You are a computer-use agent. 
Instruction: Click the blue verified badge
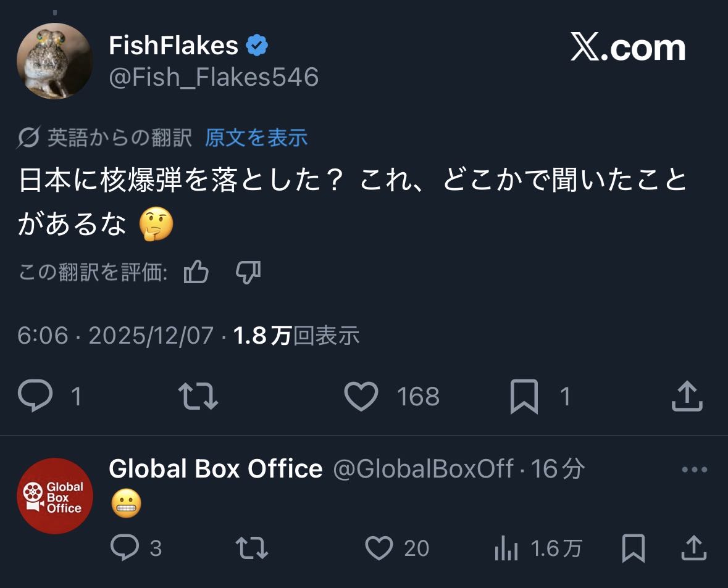pos(257,46)
